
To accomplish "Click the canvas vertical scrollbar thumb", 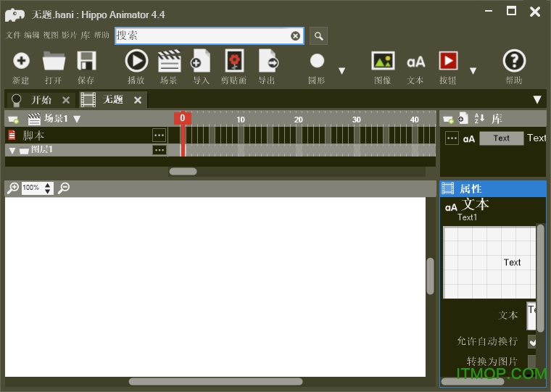I will tap(431, 276).
